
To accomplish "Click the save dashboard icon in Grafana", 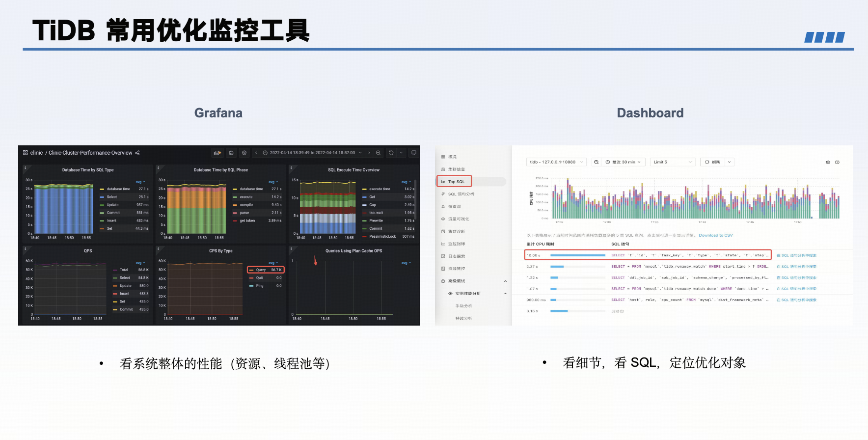I will 231,153.
